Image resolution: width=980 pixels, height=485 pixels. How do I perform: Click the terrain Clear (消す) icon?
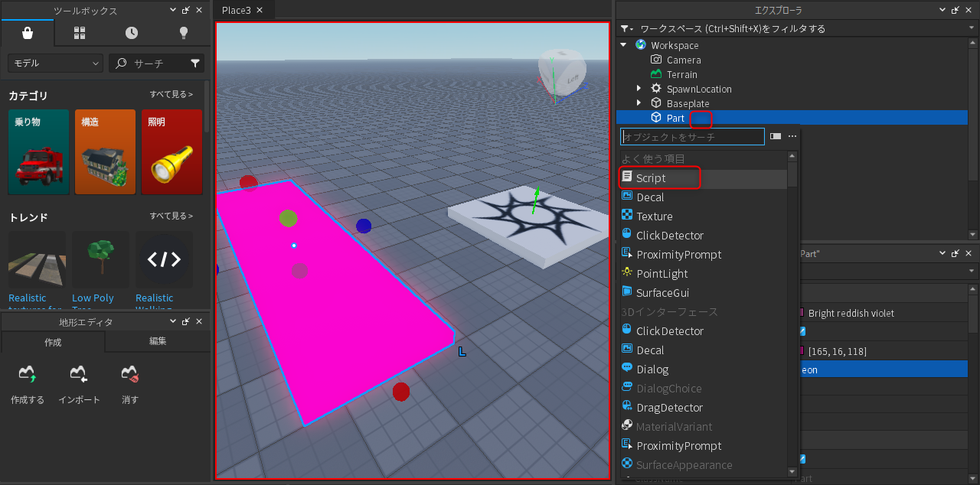[x=130, y=375]
